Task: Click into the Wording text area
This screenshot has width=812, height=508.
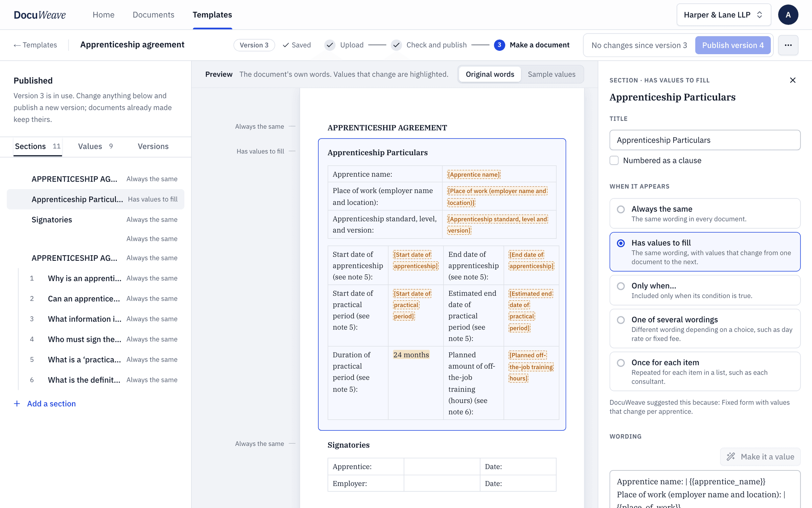Action: tap(705, 489)
